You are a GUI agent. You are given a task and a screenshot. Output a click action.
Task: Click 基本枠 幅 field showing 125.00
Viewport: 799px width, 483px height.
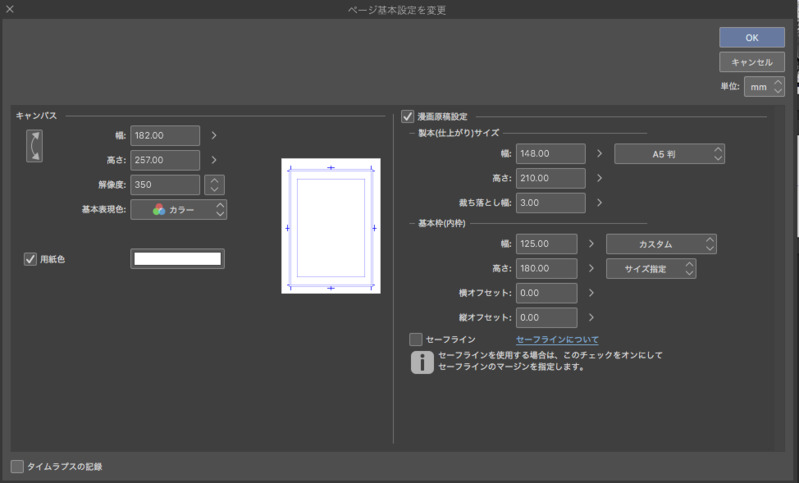[x=546, y=244]
